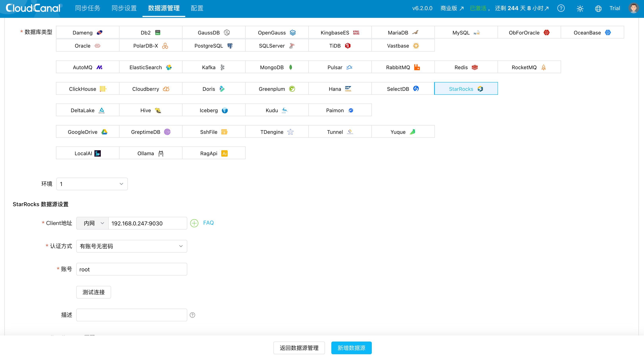Screen dimensions: 644x358
Task: Open the 商业版 link in header
Action: (x=452, y=8)
